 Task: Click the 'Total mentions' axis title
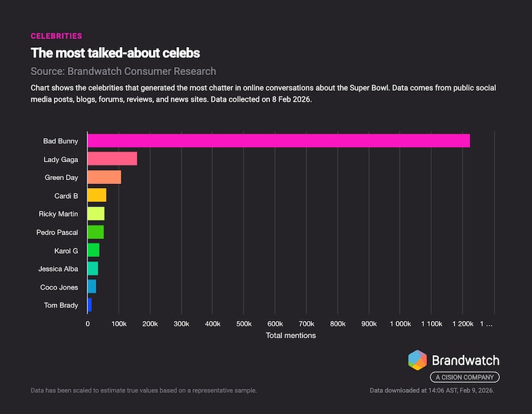point(291,336)
